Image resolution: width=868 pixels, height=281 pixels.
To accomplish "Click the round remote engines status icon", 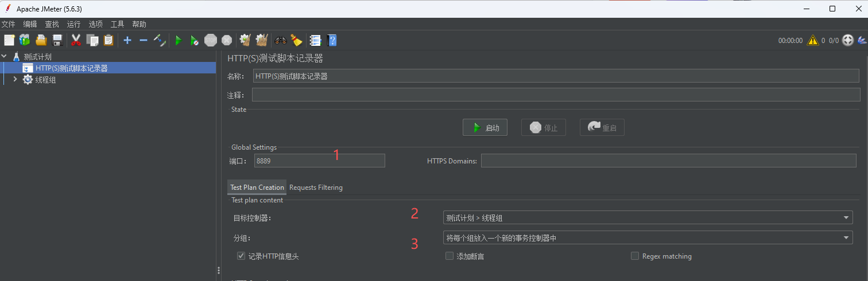I will point(848,40).
